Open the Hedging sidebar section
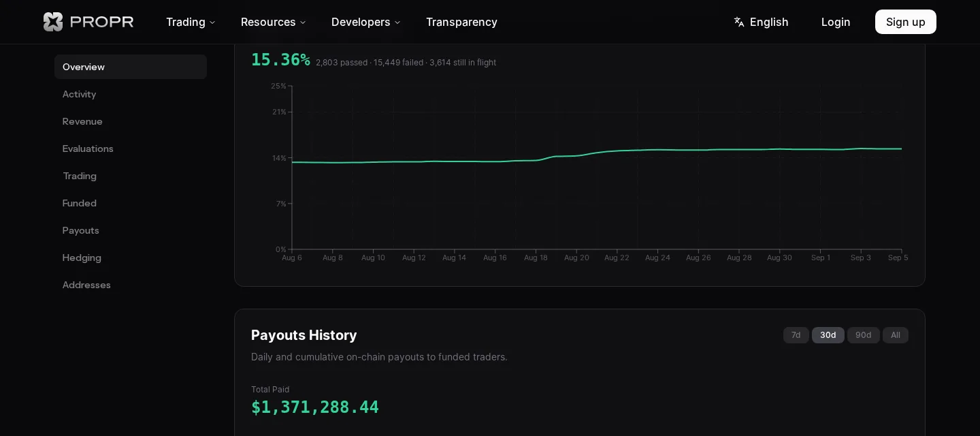 click(x=131, y=258)
